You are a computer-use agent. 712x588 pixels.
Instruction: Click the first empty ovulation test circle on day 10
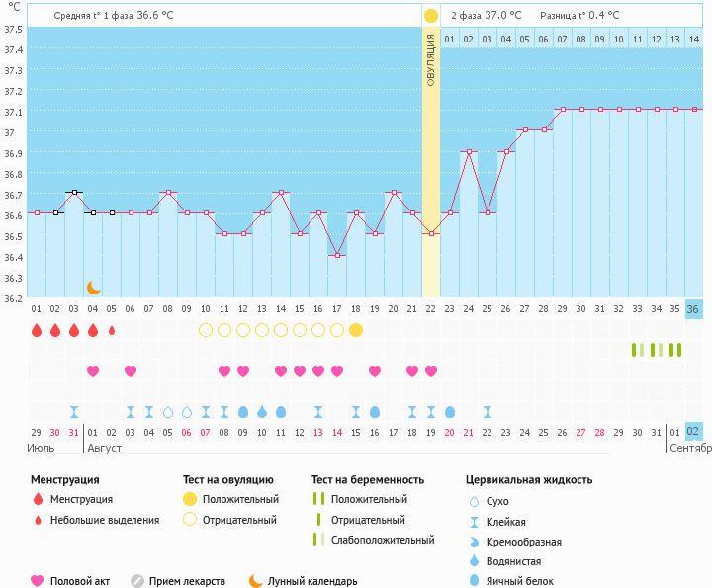[x=206, y=330]
